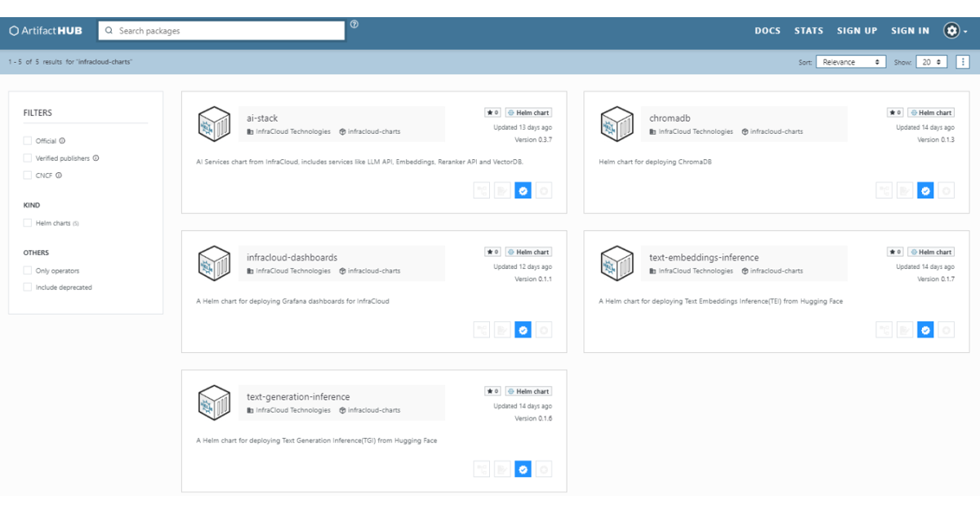This screenshot has width=980, height=513.
Task: Click ai-stack Version 0.3.7 text
Action: (533, 140)
